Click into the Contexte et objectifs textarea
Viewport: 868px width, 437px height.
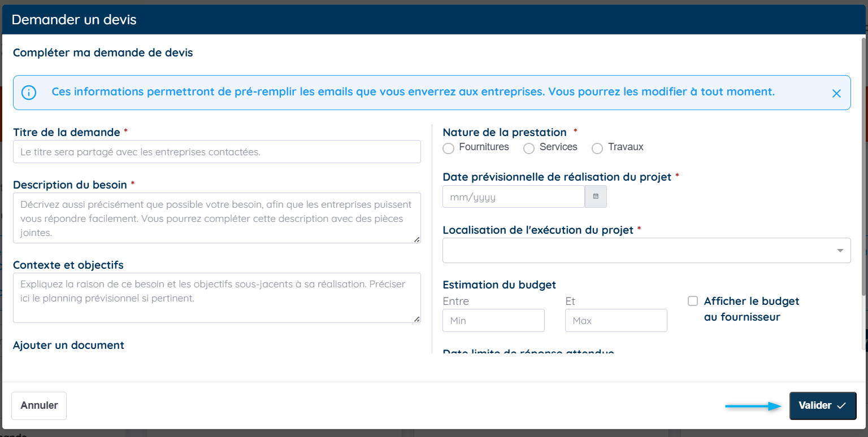tap(216, 298)
